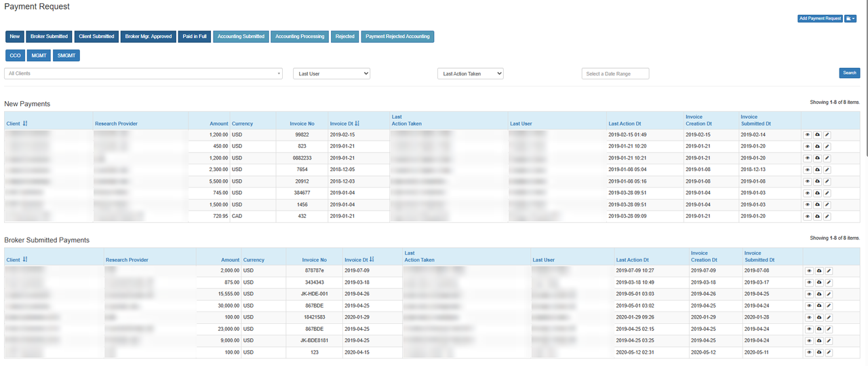Download invoice 432 via cloud icon
Viewport: 868px width, 366px height.
(x=818, y=216)
